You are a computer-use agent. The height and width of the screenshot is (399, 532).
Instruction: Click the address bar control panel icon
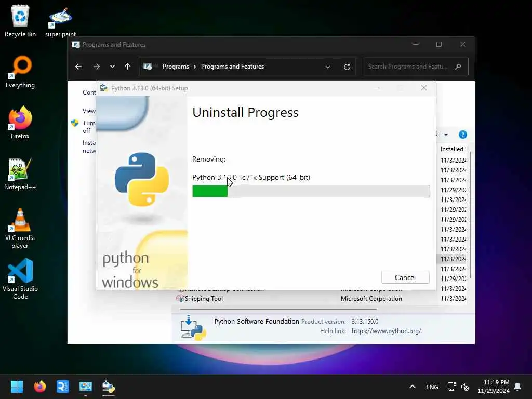click(x=148, y=66)
